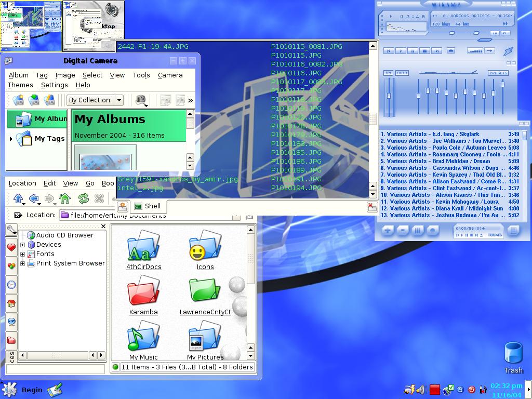Open the LawrenceCntyCt folder

tap(205, 296)
